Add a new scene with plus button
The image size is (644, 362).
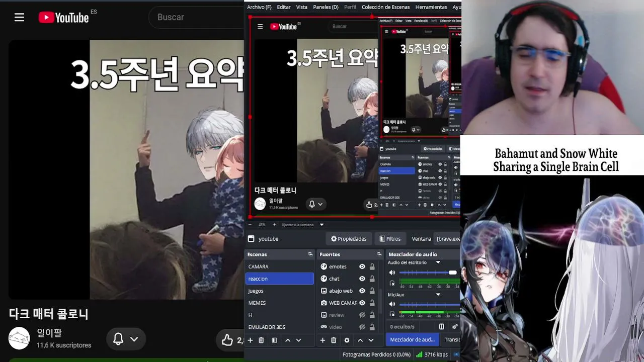[250, 340]
